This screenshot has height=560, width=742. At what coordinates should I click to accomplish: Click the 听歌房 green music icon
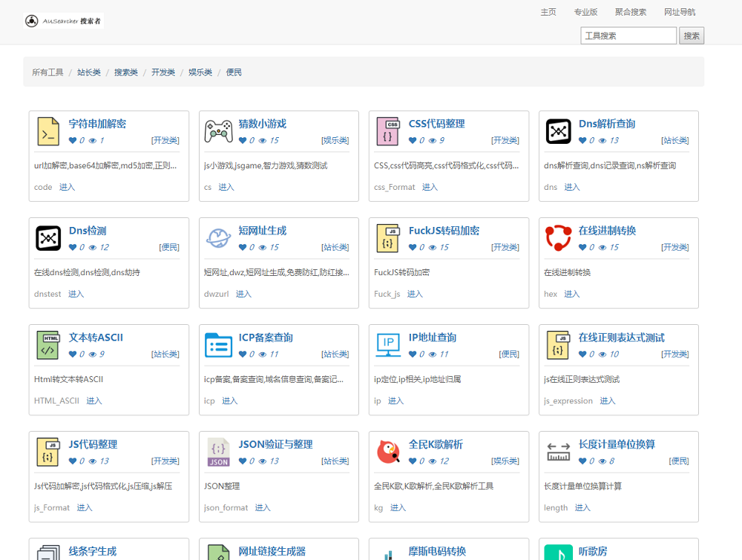point(559,553)
